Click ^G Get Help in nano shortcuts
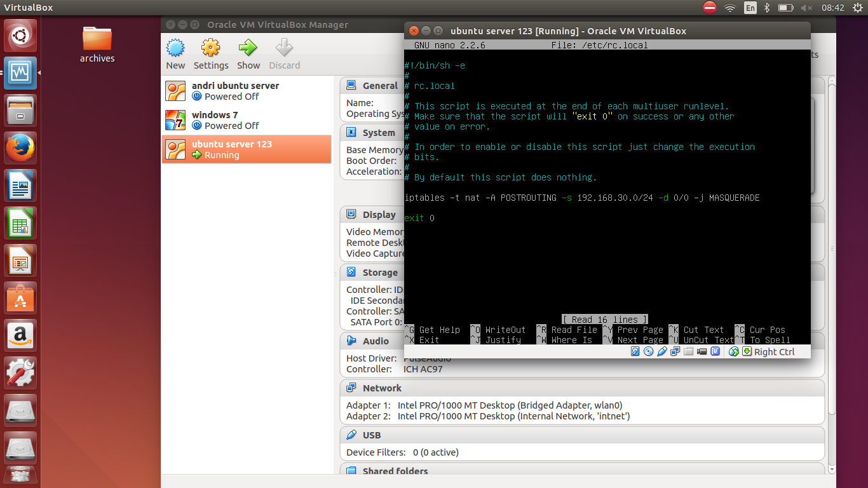Image resolution: width=868 pixels, height=488 pixels. (x=432, y=330)
